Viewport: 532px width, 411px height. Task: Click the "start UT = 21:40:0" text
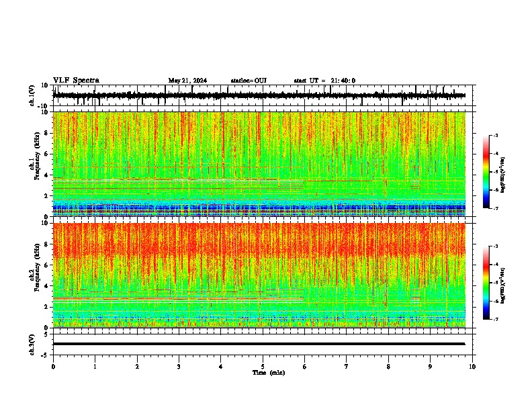324,81
